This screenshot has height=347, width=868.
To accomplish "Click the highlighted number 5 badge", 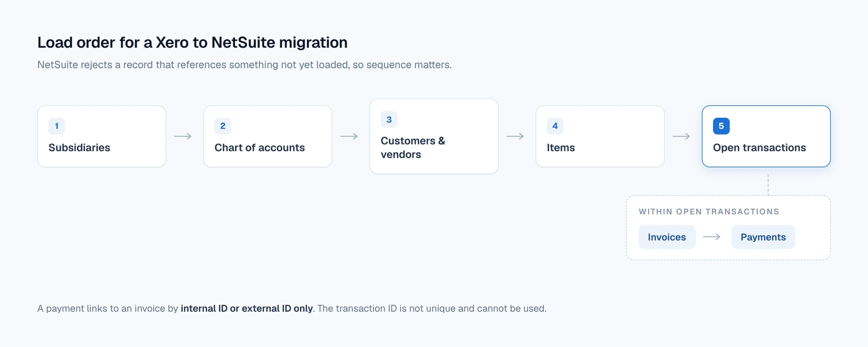I will [x=721, y=126].
